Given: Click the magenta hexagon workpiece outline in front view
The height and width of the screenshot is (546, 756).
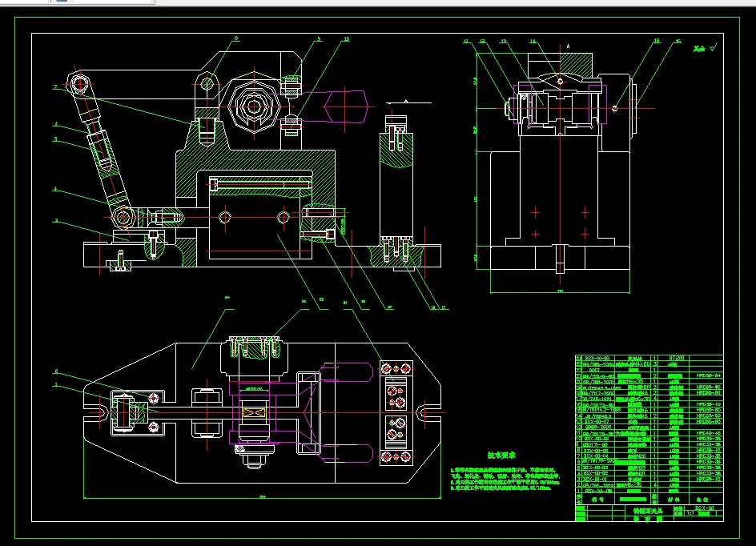Looking at the screenshot, I should click(346, 106).
